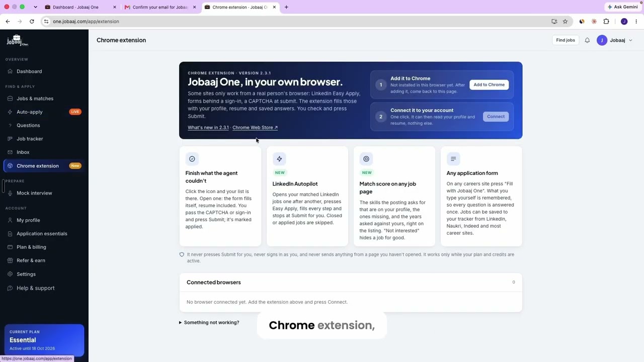Click the Job tracker icon
The image size is (644, 362).
pyautogui.click(x=10, y=139)
